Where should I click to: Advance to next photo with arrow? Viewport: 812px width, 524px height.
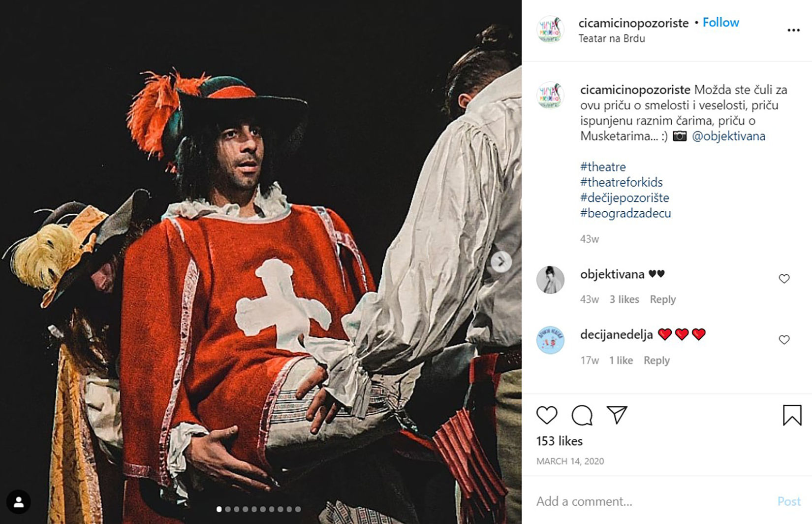point(501,262)
